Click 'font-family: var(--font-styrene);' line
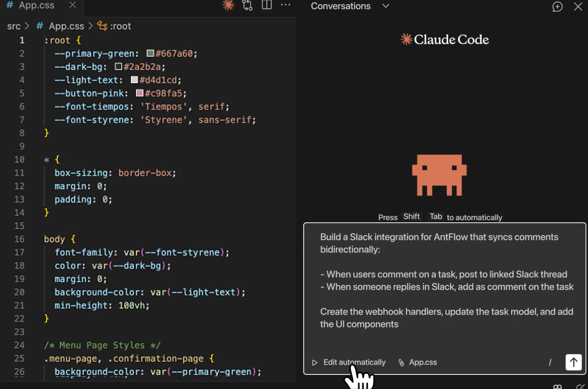The image size is (588, 389). click(142, 252)
